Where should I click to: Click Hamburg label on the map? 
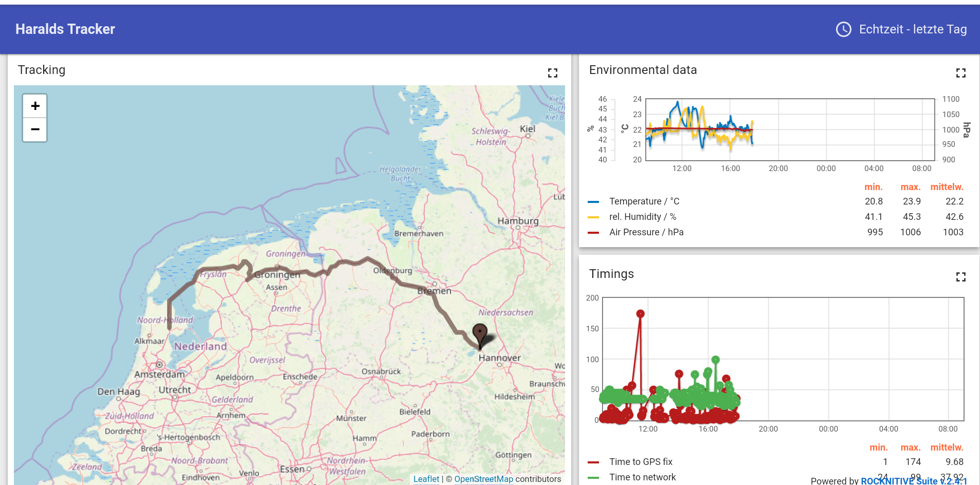tap(518, 221)
